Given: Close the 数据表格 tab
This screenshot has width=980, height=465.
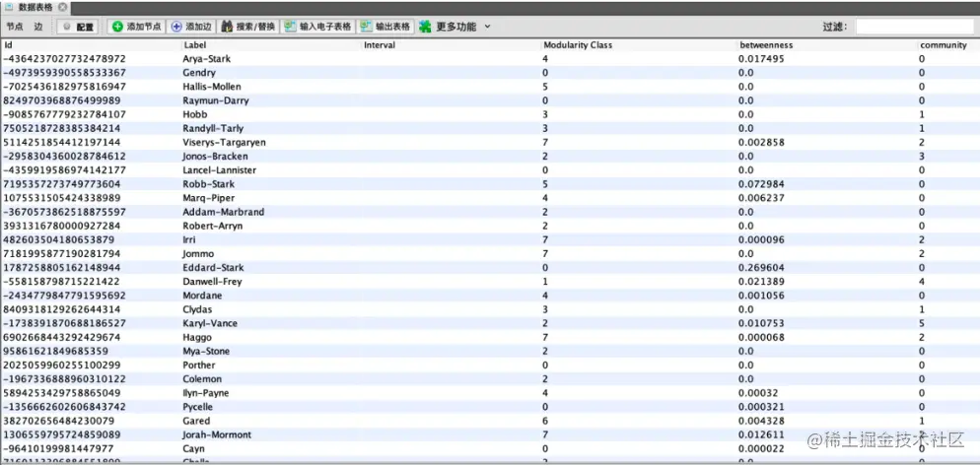Looking at the screenshot, I should [x=62, y=8].
